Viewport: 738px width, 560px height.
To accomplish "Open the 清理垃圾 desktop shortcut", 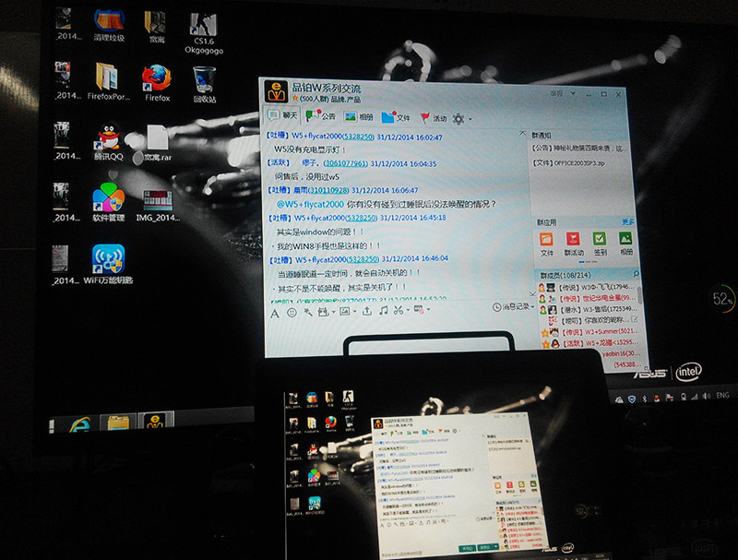I will point(109,26).
